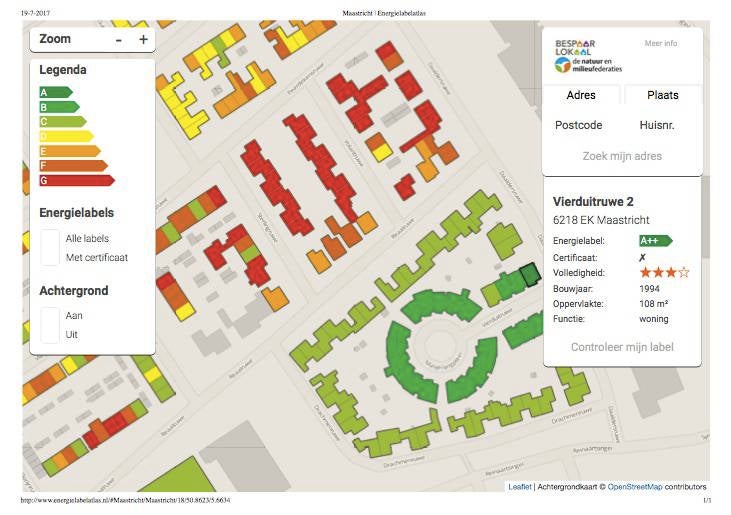Click the orange star rating under Volledigheid
Viewport: 731px width, 515px height.
(x=664, y=272)
